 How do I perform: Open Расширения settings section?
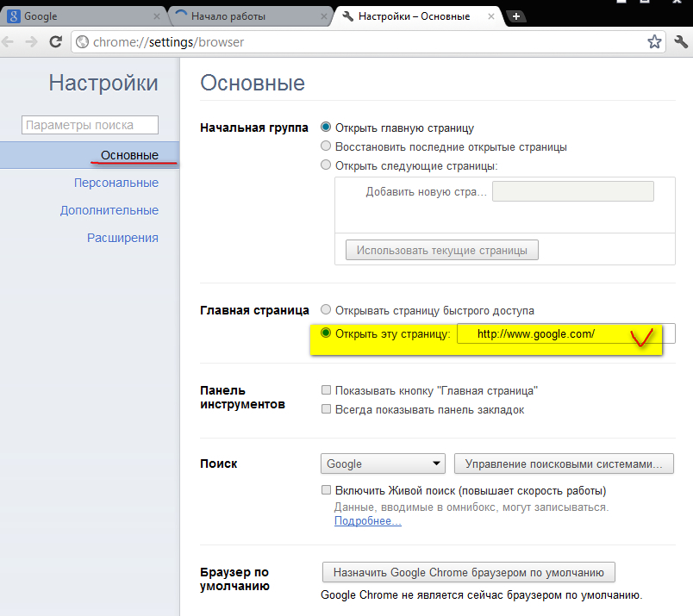[x=122, y=238]
